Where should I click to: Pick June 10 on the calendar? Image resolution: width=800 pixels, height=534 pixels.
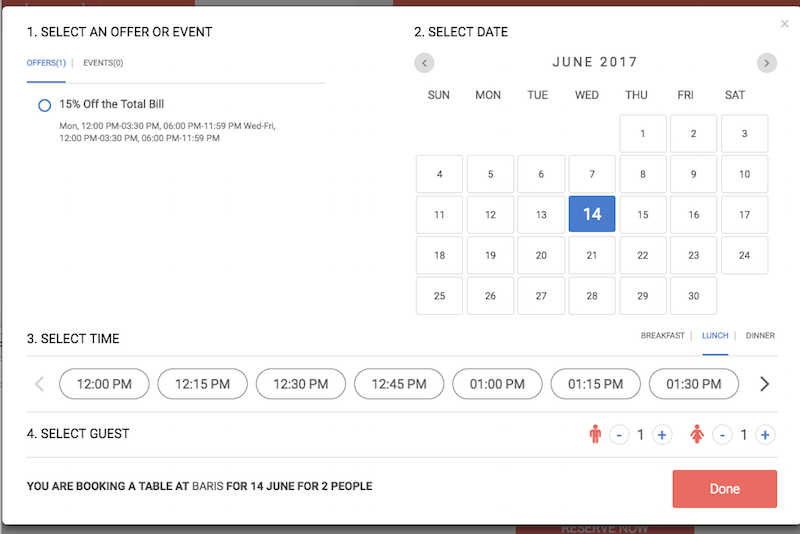click(744, 174)
